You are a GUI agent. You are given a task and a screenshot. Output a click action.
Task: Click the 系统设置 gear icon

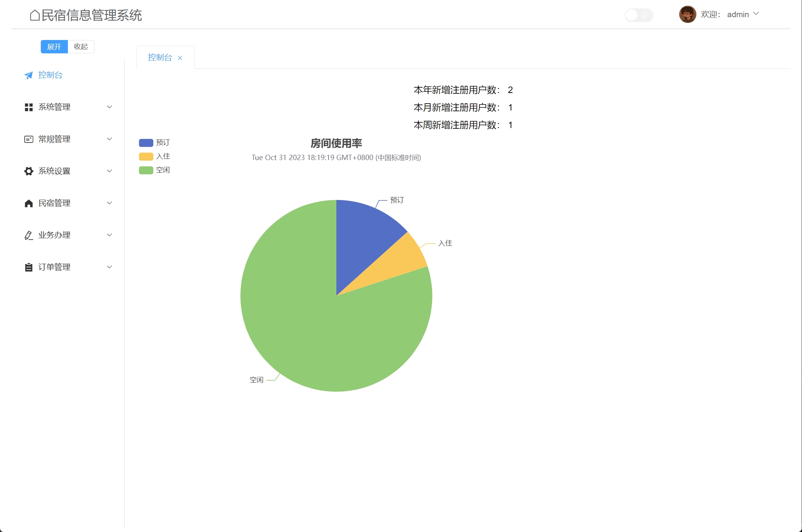[29, 171]
